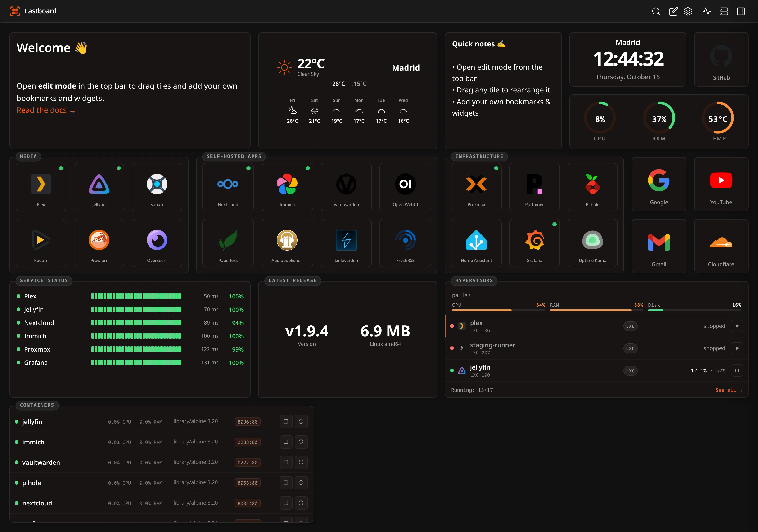This screenshot has height=532, width=758.
Task: Toggle the sidebar panel icon
Action: point(741,12)
